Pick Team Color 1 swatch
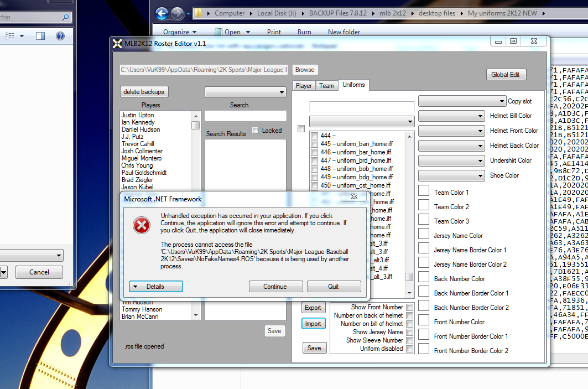 coord(424,190)
